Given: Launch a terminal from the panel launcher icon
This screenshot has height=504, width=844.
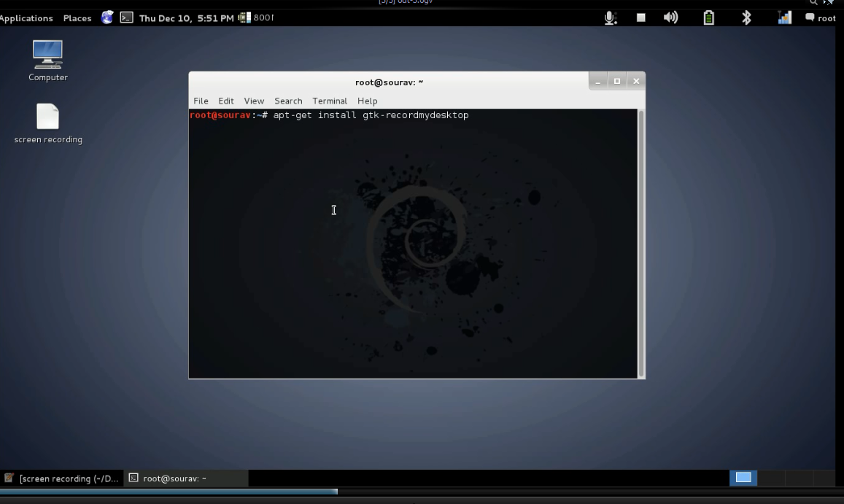Looking at the screenshot, I should (x=127, y=17).
